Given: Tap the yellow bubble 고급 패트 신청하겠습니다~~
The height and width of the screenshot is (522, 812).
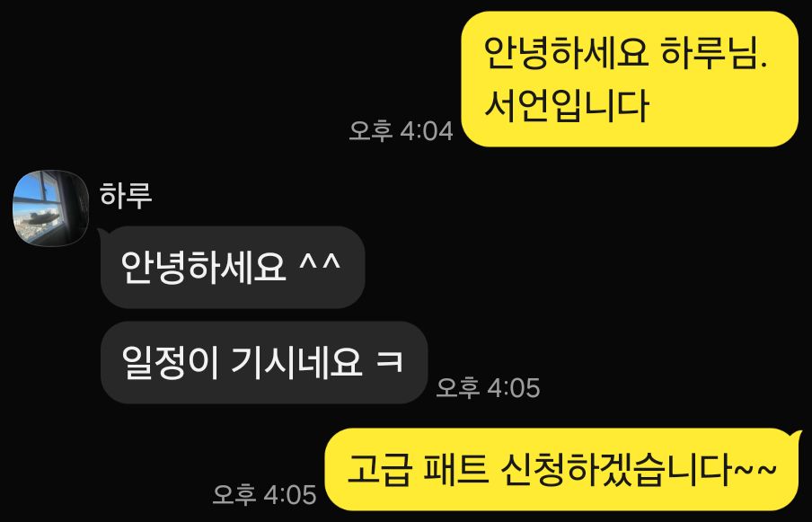Looking at the screenshot, I should tap(563, 470).
